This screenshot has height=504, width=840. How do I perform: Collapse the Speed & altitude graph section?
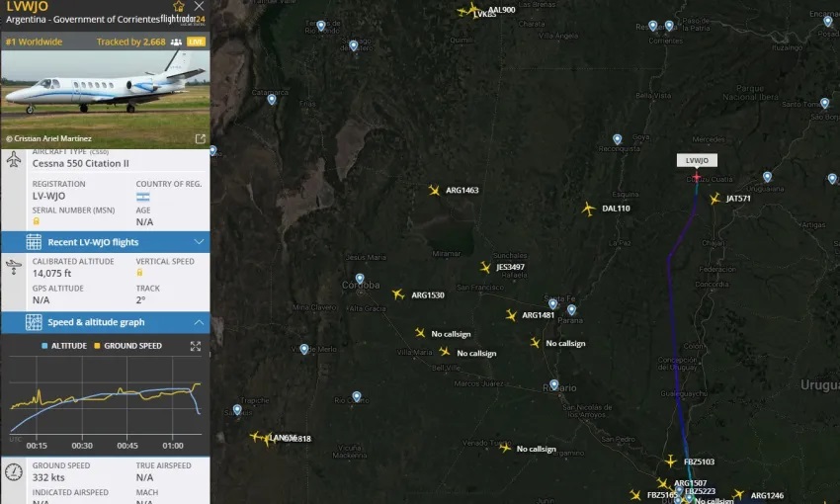pyautogui.click(x=106, y=322)
